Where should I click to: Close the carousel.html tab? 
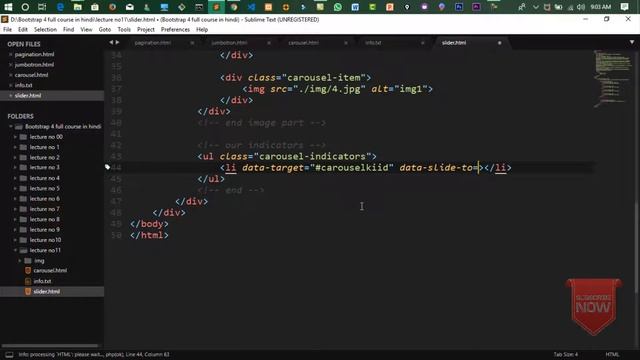346,43
